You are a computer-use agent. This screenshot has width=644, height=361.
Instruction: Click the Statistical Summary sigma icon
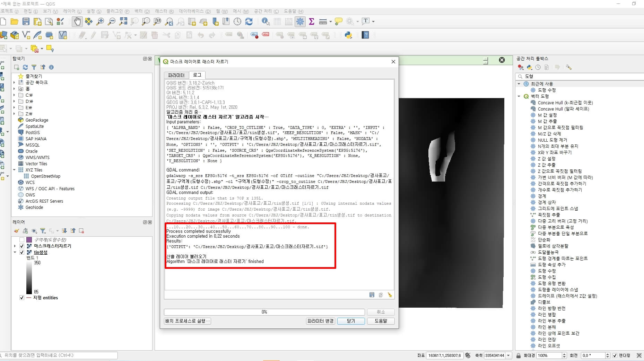click(311, 21)
